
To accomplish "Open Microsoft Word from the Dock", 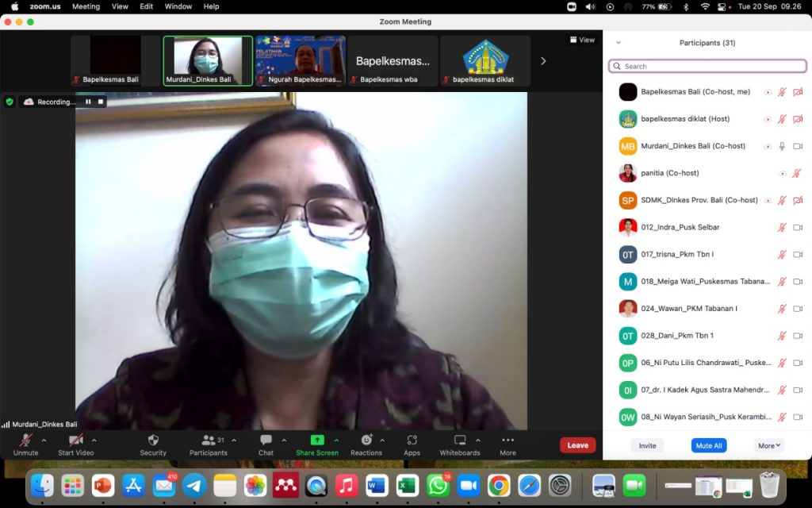I will coord(377,486).
